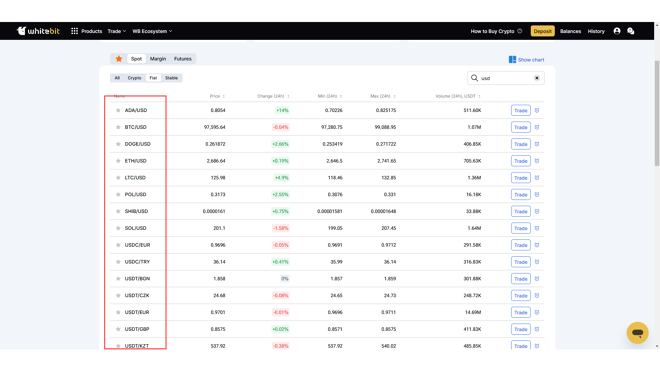
Task: Sort by Change (24h) column
Action: tap(273, 96)
